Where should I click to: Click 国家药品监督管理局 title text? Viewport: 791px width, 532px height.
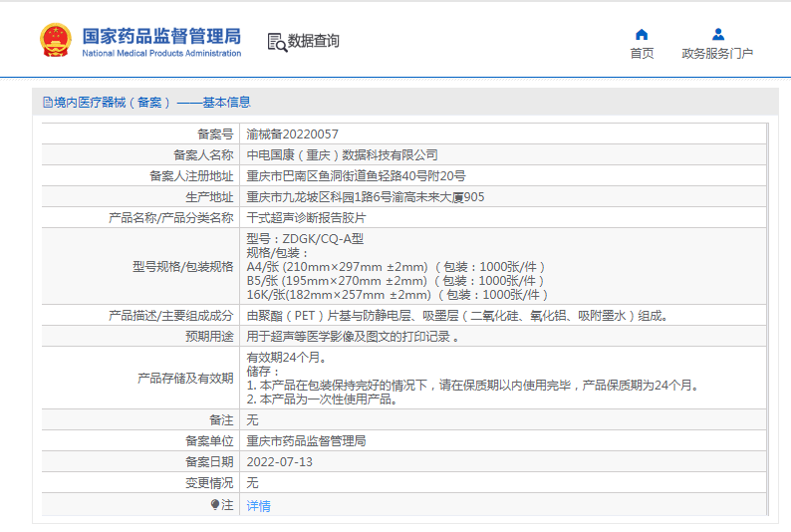coord(161,36)
